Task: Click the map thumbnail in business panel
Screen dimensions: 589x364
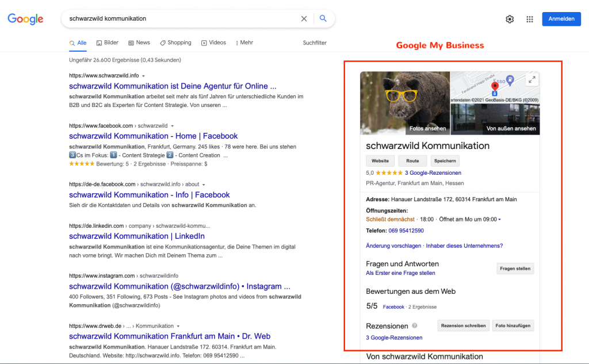Action: (495, 87)
